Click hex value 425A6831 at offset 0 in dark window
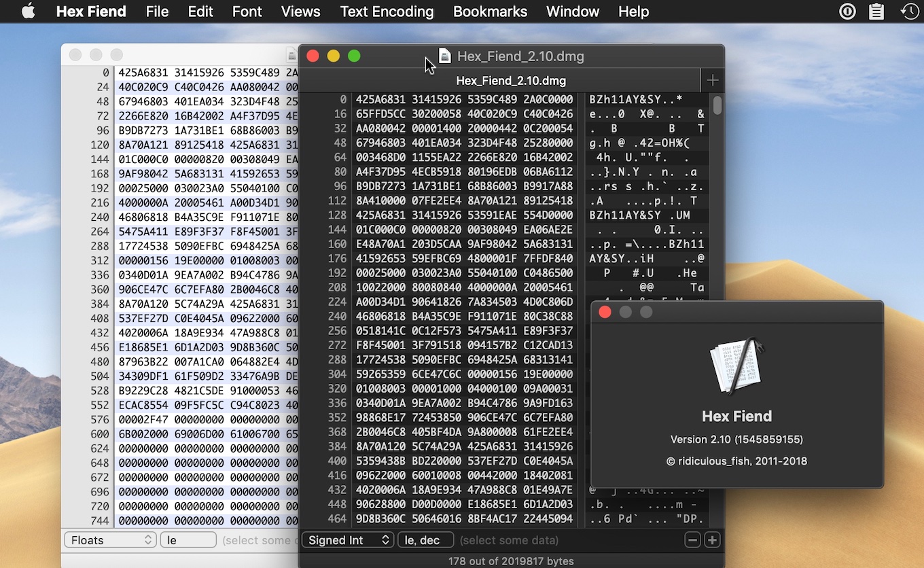This screenshot has height=568, width=924. tap(381, 100)
